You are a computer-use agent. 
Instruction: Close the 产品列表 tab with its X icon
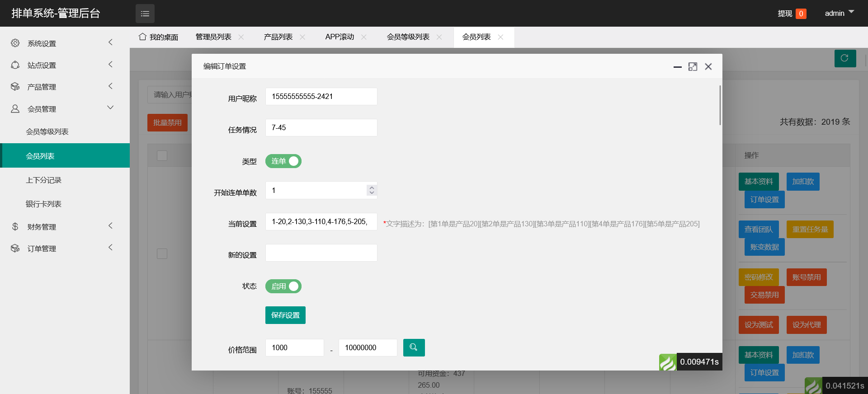[302, 37]
